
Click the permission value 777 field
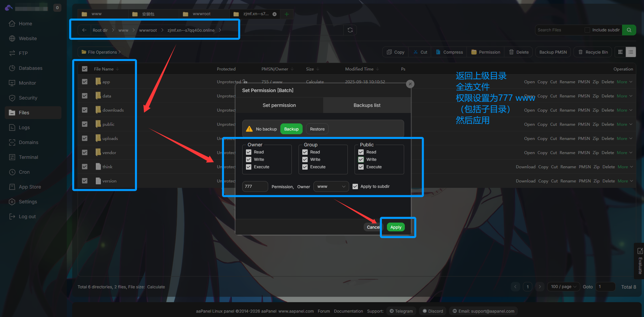[255, 186]
